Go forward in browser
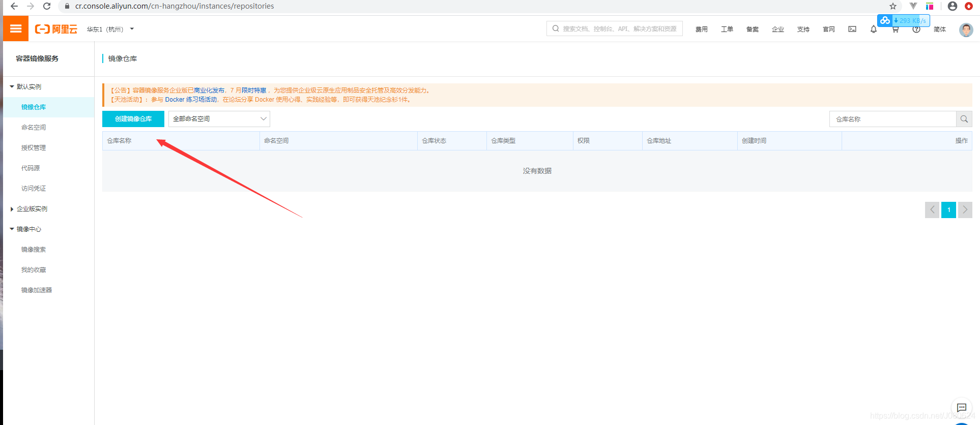Viewport: 980px width, 425px height. pos(31,6)
